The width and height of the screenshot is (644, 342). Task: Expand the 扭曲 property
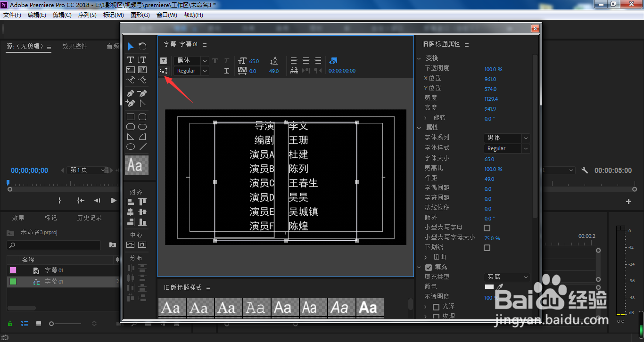(x=426, y=257)
